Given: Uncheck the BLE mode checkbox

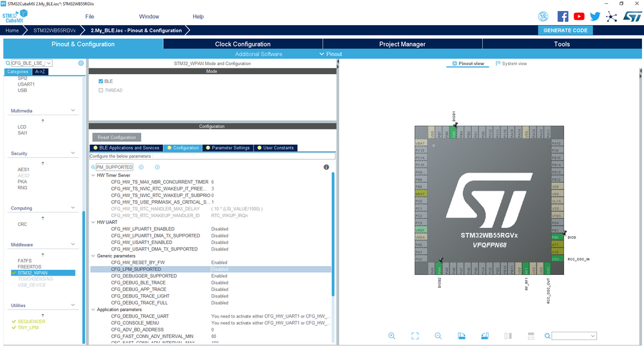Looking at the screenshot, I should point(101,81).
